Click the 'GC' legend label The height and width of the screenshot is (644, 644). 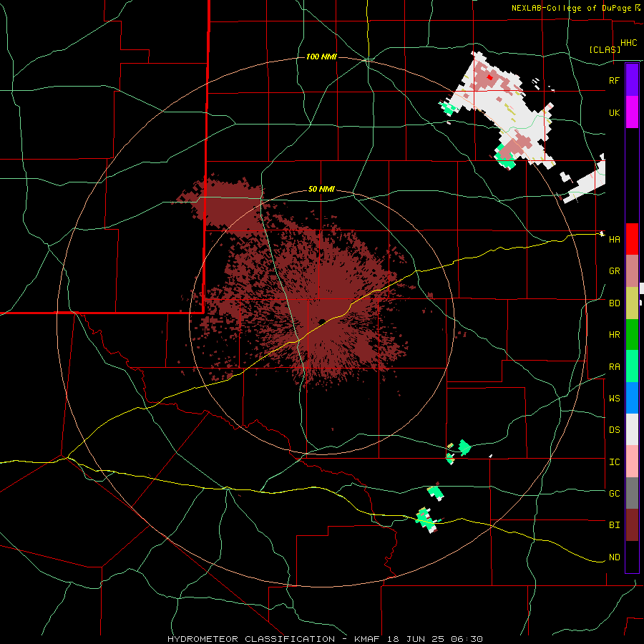tap(614, 494)
